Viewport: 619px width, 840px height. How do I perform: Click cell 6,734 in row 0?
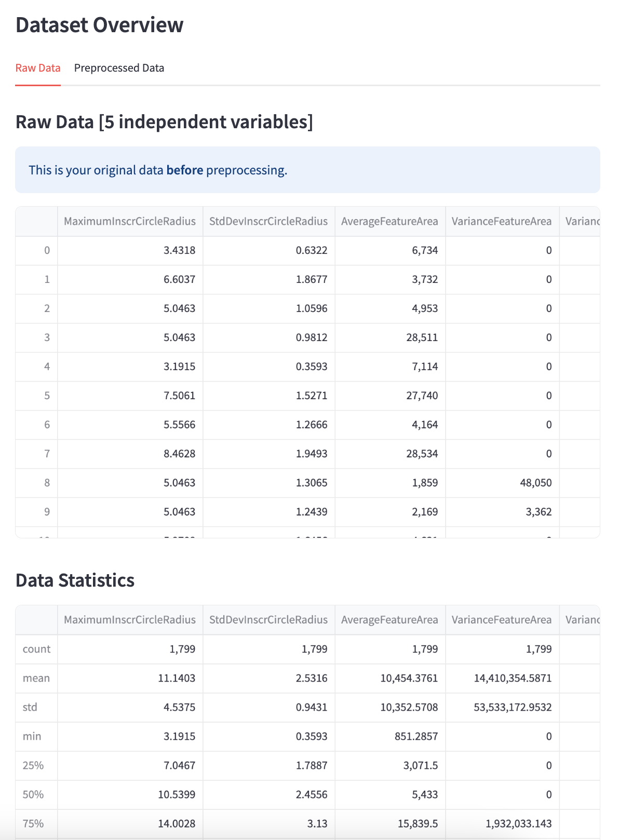(x=390, y=251)
